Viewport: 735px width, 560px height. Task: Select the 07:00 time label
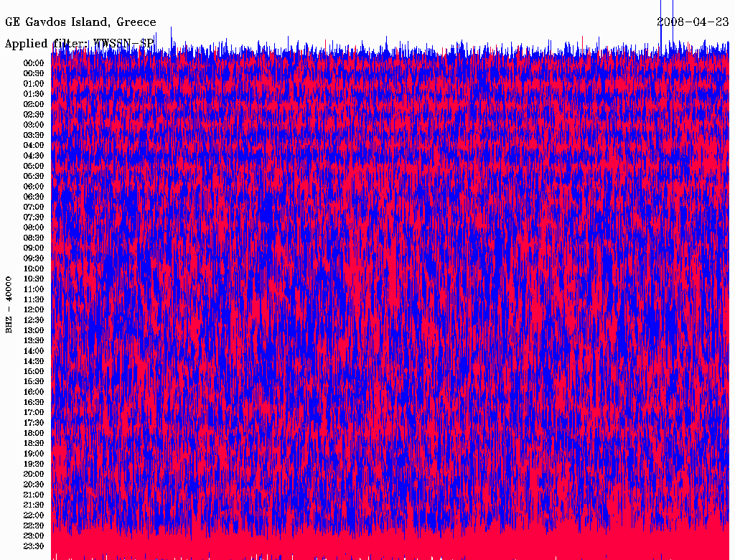(x=34, y=207)
